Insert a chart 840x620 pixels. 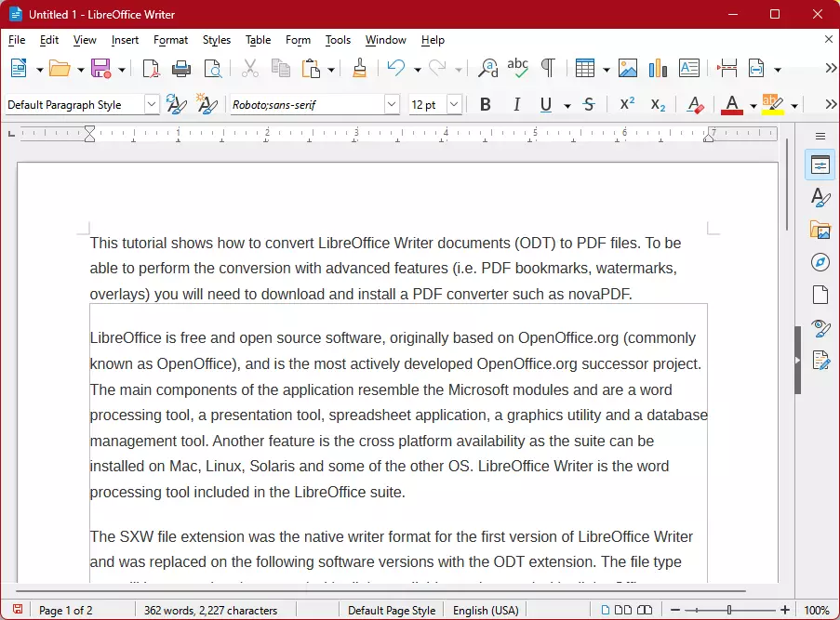(x=658, y=69)
